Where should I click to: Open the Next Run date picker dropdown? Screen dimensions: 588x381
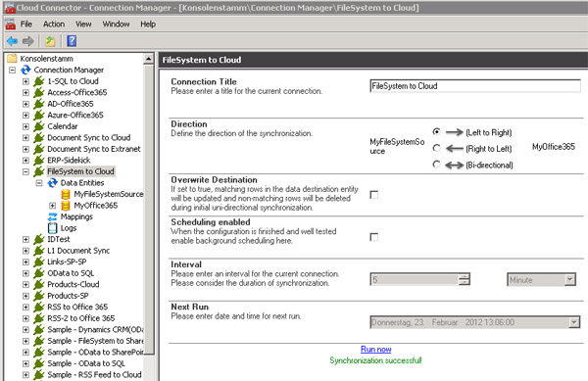[573, 322]
